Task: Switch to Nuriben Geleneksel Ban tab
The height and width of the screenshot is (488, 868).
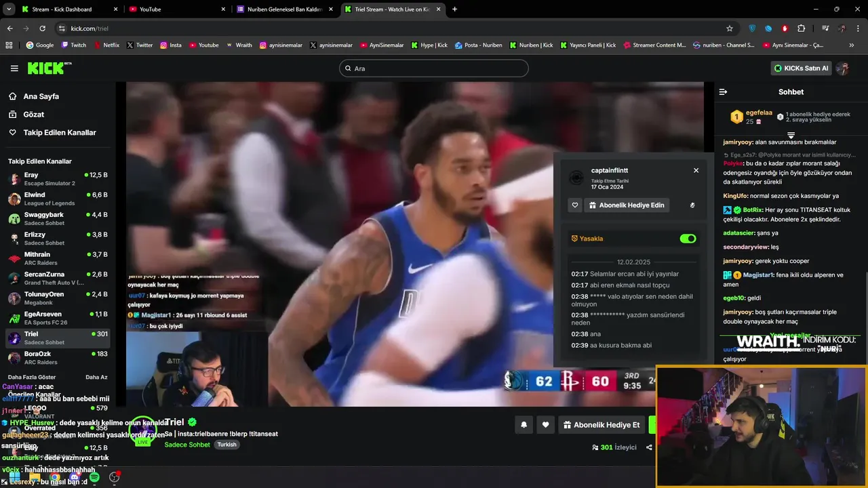Action: coord(285,9)
